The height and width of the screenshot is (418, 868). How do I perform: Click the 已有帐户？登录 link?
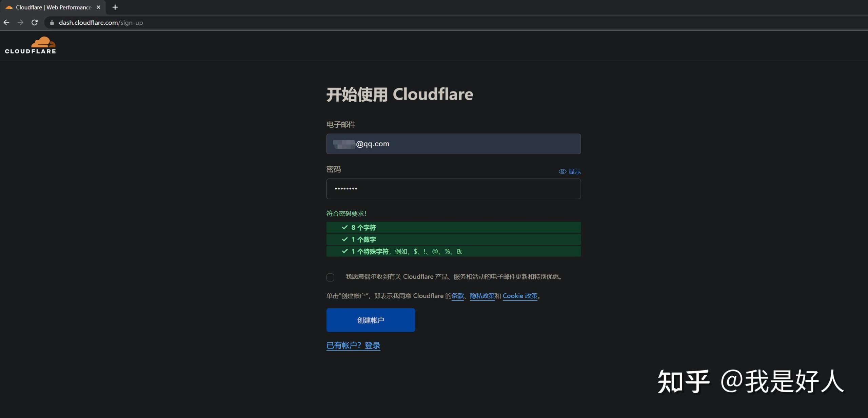[x=353, y=346]
